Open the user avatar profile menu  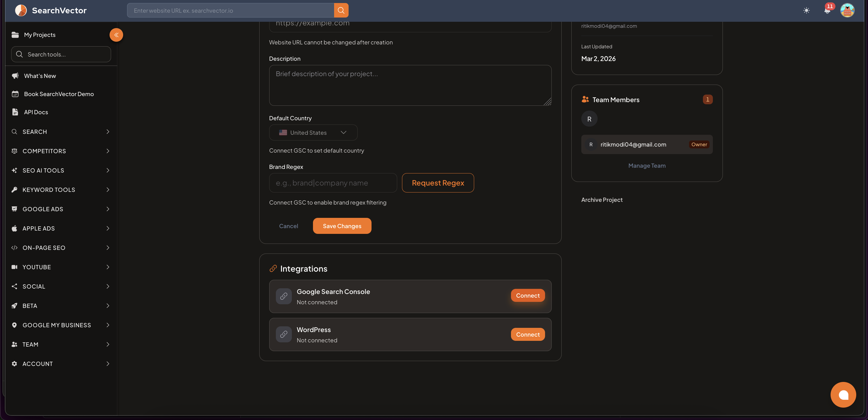pos(847,11)
